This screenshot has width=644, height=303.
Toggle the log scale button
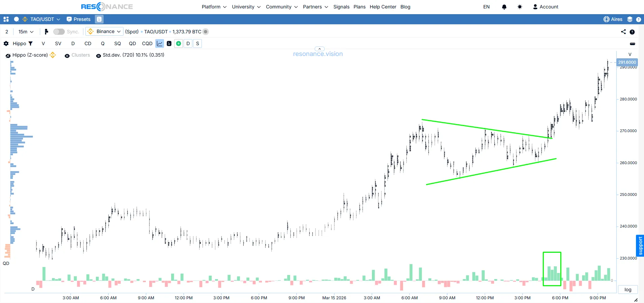(x=627, y=290)
